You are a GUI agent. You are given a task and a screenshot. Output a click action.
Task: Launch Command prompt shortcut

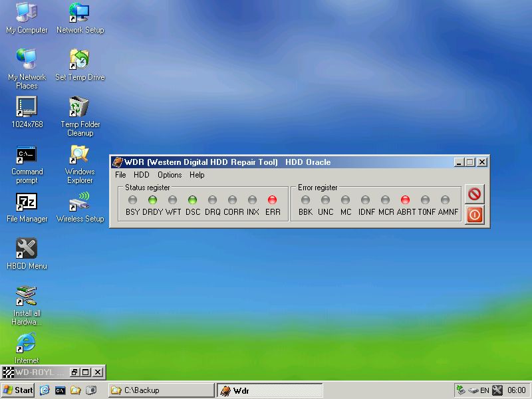27,164
